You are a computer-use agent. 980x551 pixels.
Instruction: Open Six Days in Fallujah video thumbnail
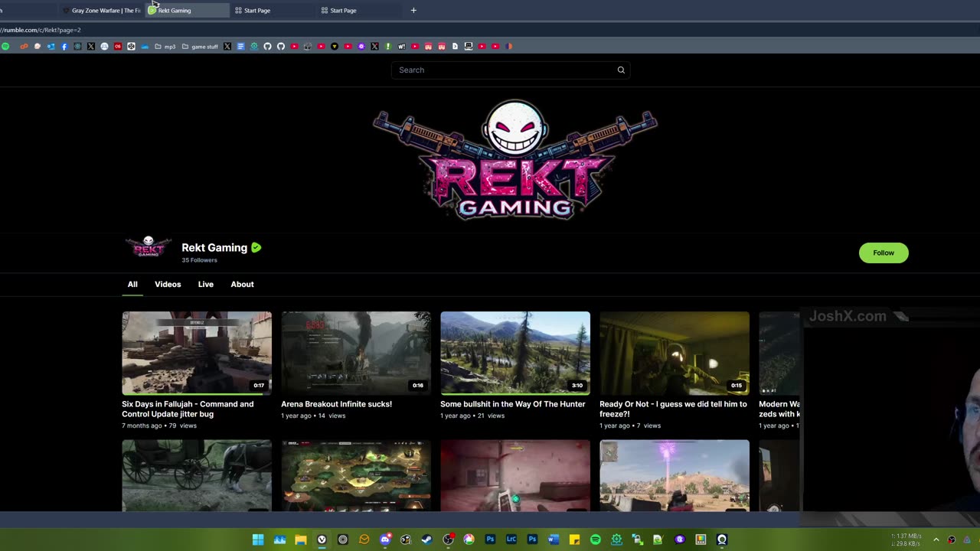(197, 353)
